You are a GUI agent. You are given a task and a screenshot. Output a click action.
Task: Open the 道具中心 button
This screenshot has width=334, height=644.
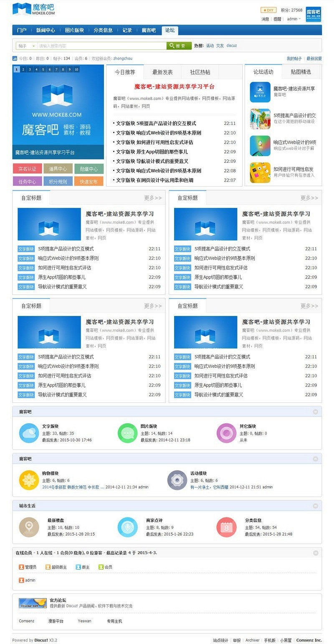(58, 169)
